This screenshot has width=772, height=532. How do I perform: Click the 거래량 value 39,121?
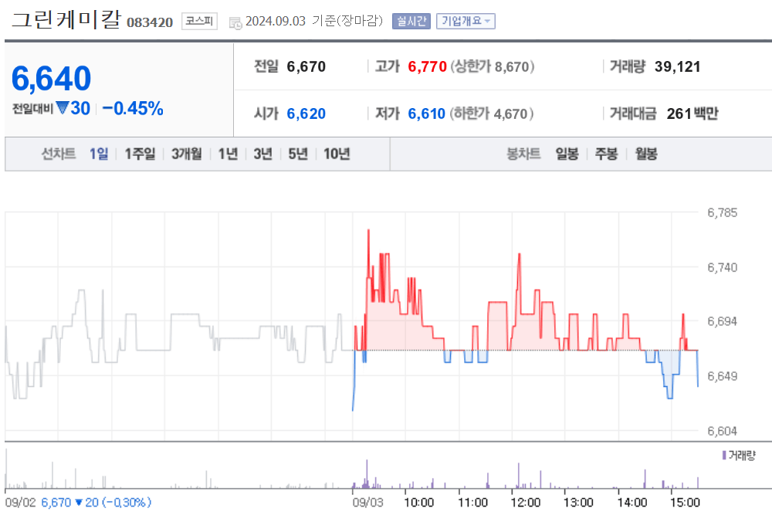coord(678,66)
